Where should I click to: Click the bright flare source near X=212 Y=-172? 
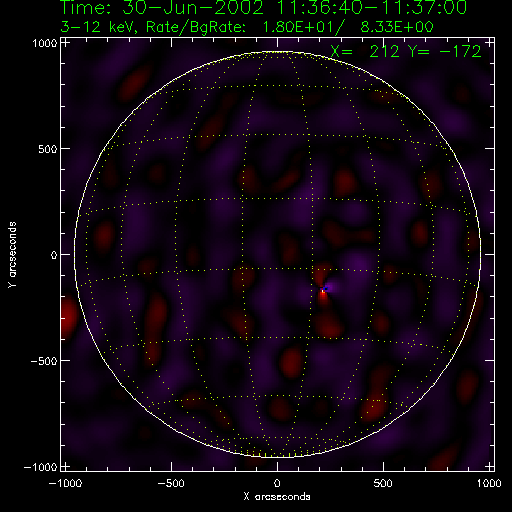[323, 290]
